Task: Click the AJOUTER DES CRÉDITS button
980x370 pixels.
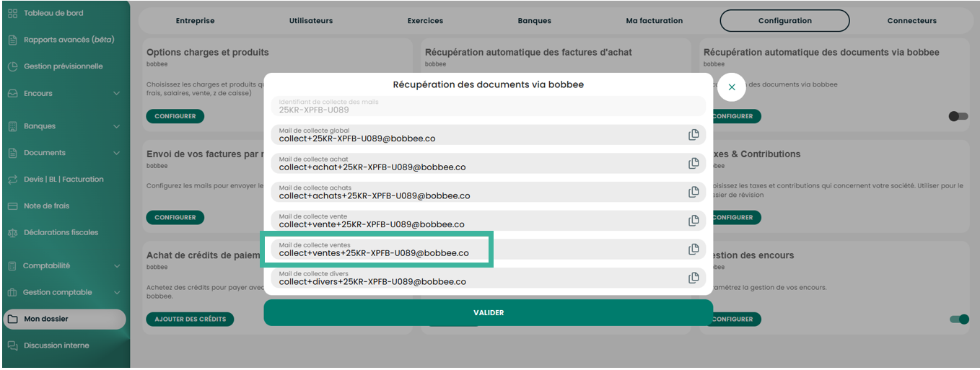Action: [190, 319]
